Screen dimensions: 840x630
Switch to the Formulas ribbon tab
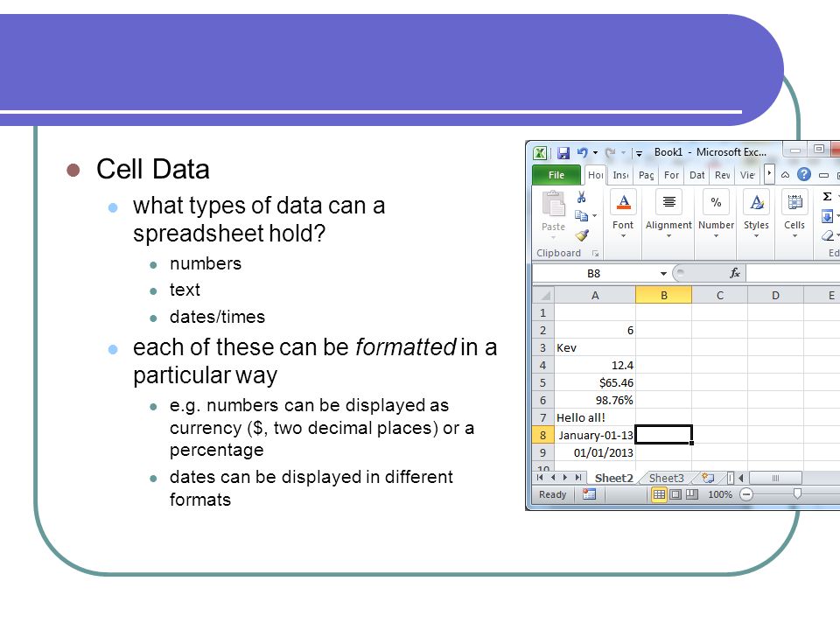(x=671, y=175)
